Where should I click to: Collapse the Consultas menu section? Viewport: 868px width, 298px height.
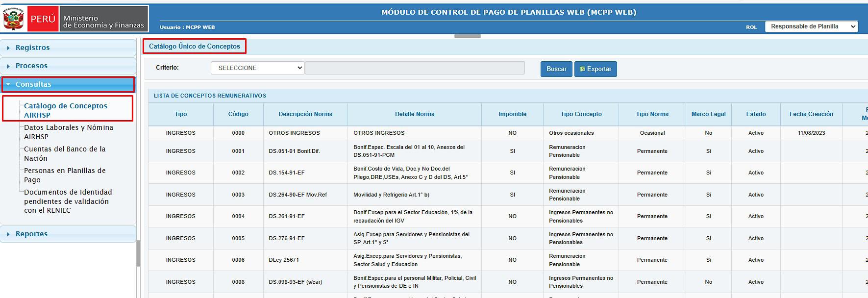point(68,84)
